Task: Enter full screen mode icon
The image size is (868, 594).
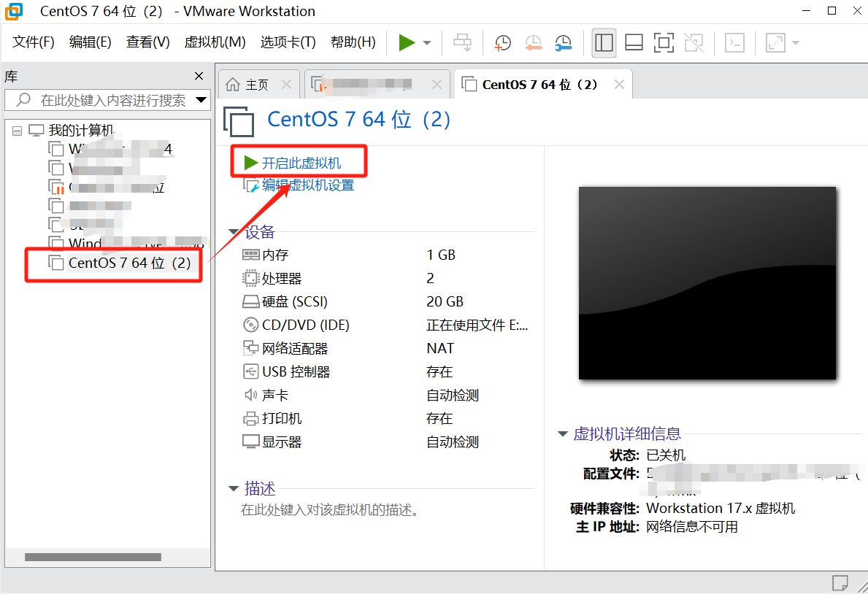Action: (664, 42)
